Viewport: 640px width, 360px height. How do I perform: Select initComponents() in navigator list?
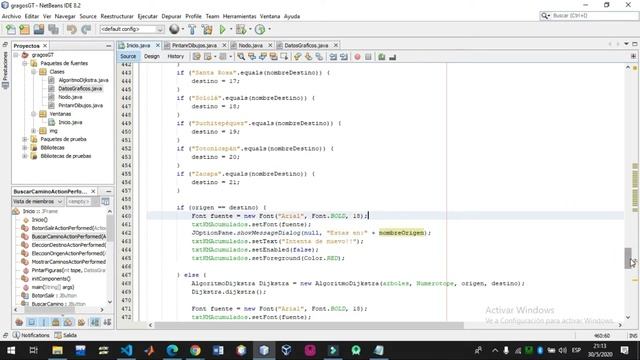51,279
